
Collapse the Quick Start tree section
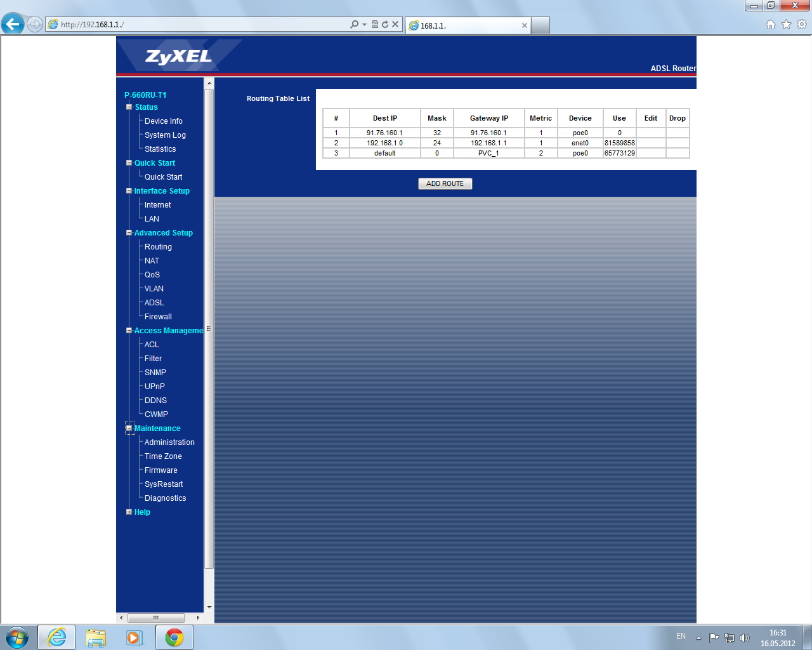click(129, 163)
